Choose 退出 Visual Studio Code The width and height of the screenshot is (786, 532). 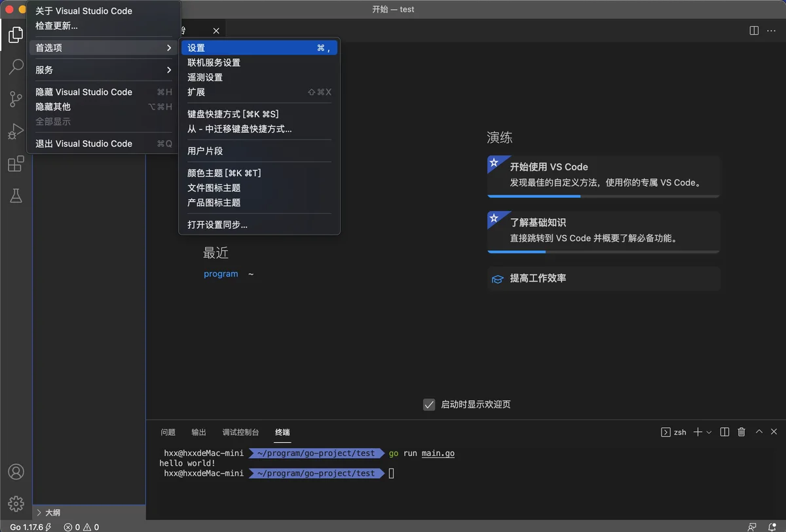103,143
